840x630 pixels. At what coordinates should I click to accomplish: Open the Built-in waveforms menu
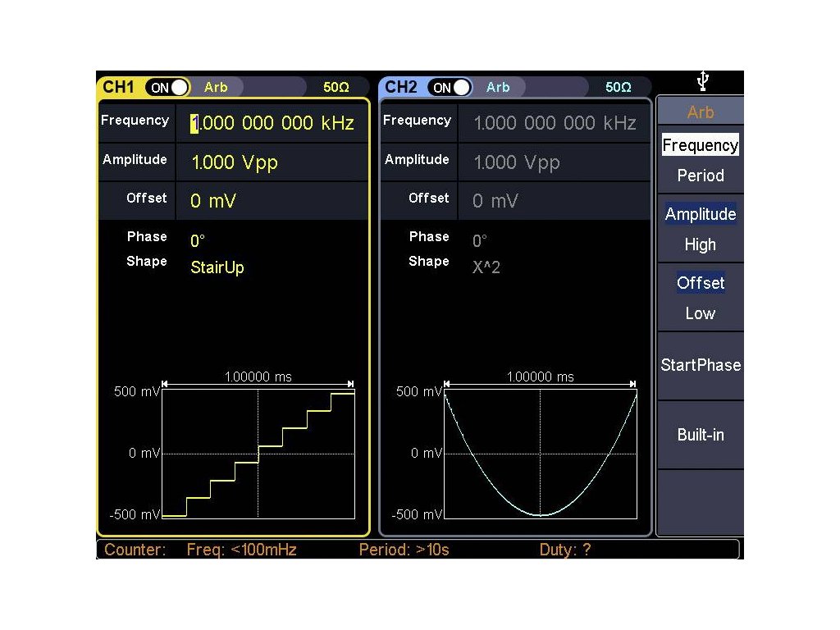coord(701,435)
